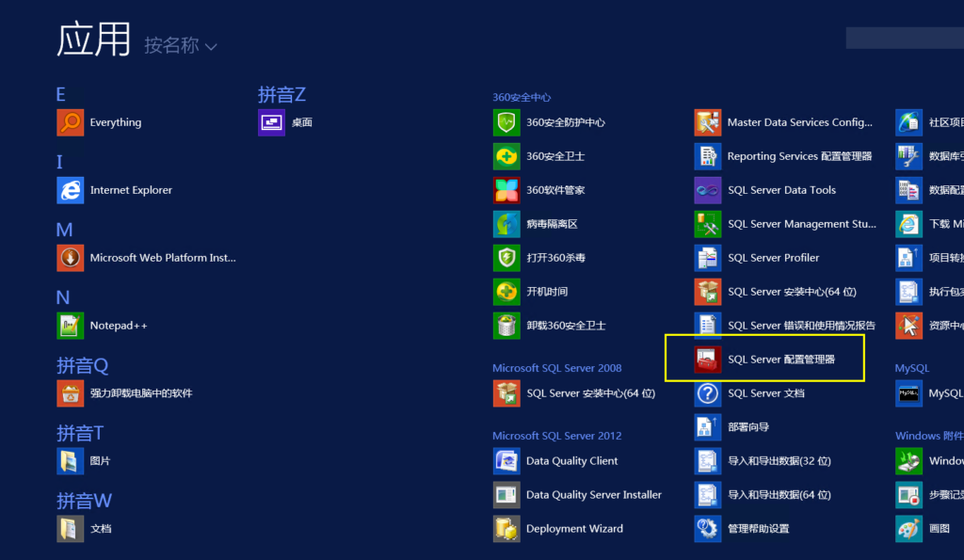
Task: Open SQL Server 文档 help icon
Action: (708, 392)
